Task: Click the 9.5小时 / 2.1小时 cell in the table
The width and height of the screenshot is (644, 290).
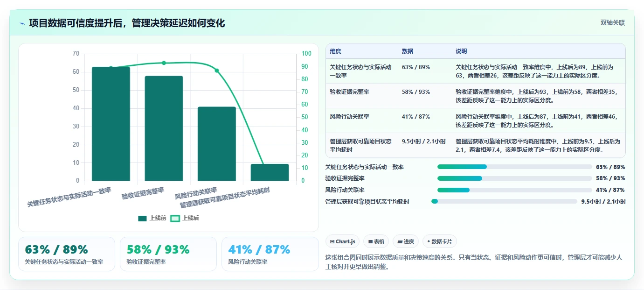Action: pyautogui.click(x=424, y=141)
